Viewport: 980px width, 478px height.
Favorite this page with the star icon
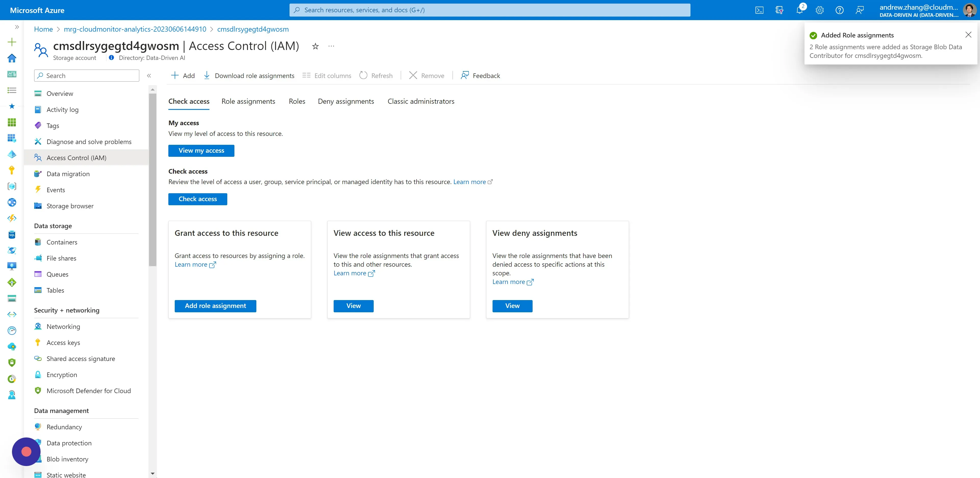coord(315,46)
